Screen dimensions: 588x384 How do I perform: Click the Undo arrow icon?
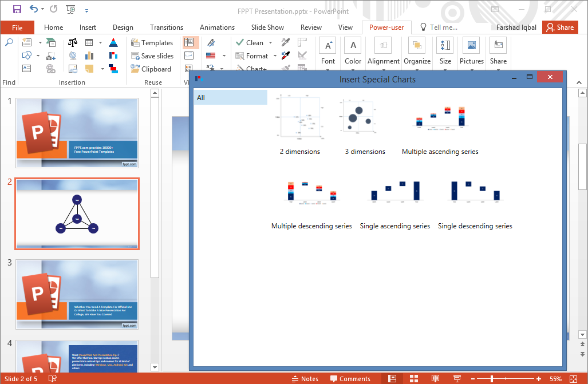coord(34,9)
